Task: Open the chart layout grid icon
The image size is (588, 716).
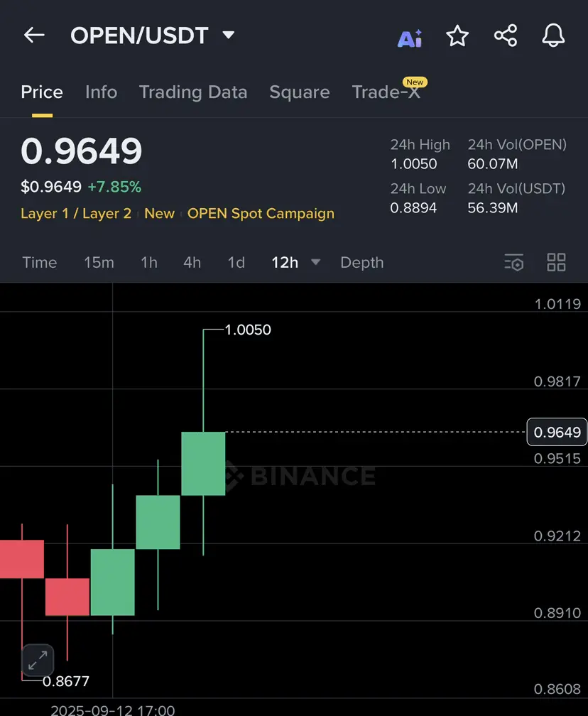Action: pyautogui.click(x=557, y=263)
